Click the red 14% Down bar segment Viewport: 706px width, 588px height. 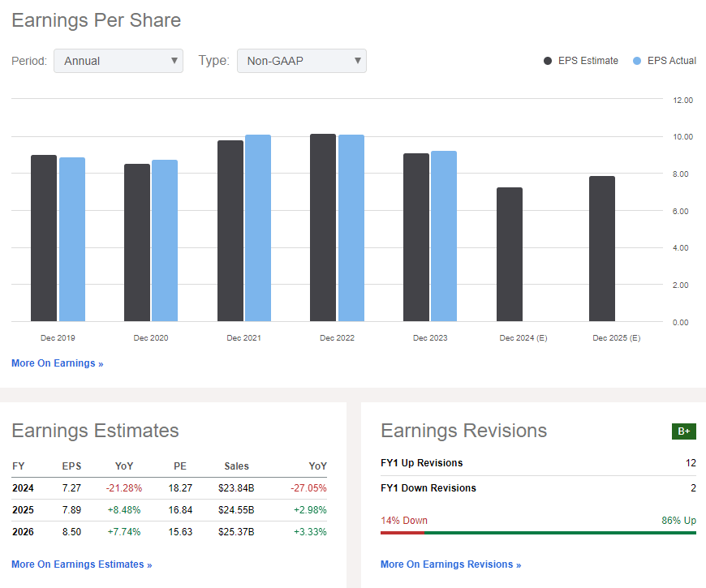pos(402,533)
